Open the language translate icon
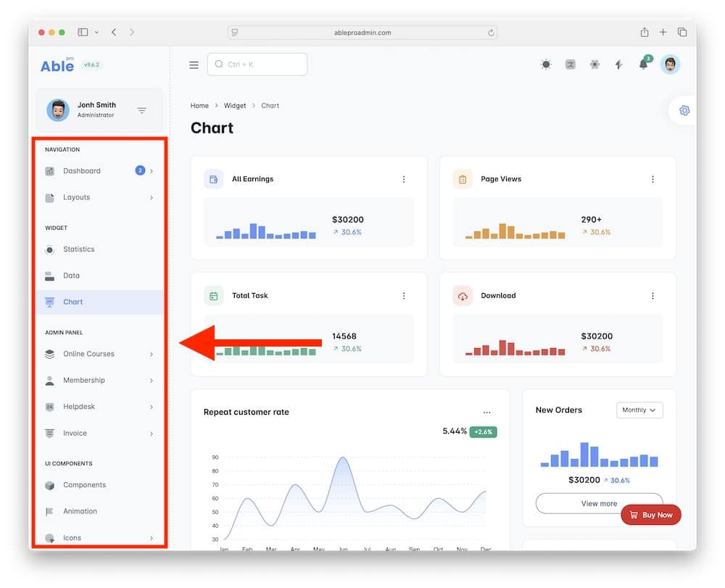The height and width of the screenshot is (588, 725). coord(571,65)
